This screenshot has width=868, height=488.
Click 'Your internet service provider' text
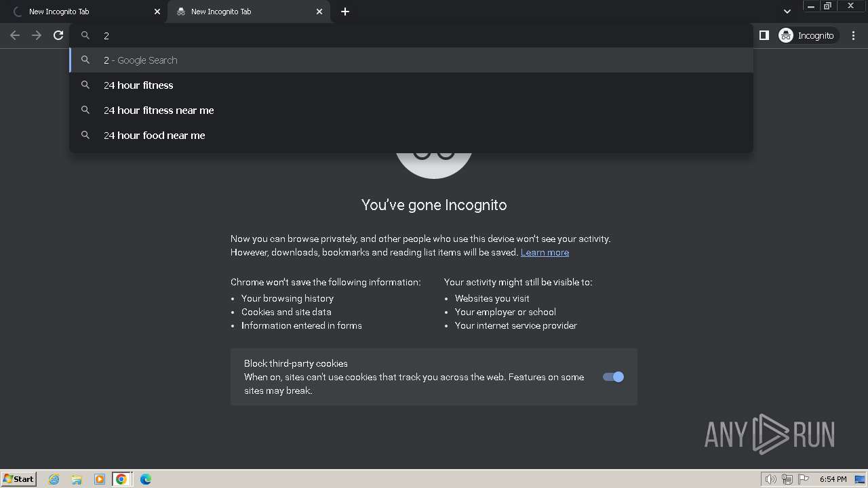click(x=516, y=325)
